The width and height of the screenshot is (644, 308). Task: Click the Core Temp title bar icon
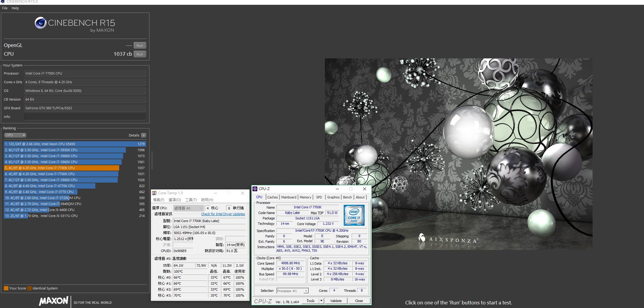(154, 193)
